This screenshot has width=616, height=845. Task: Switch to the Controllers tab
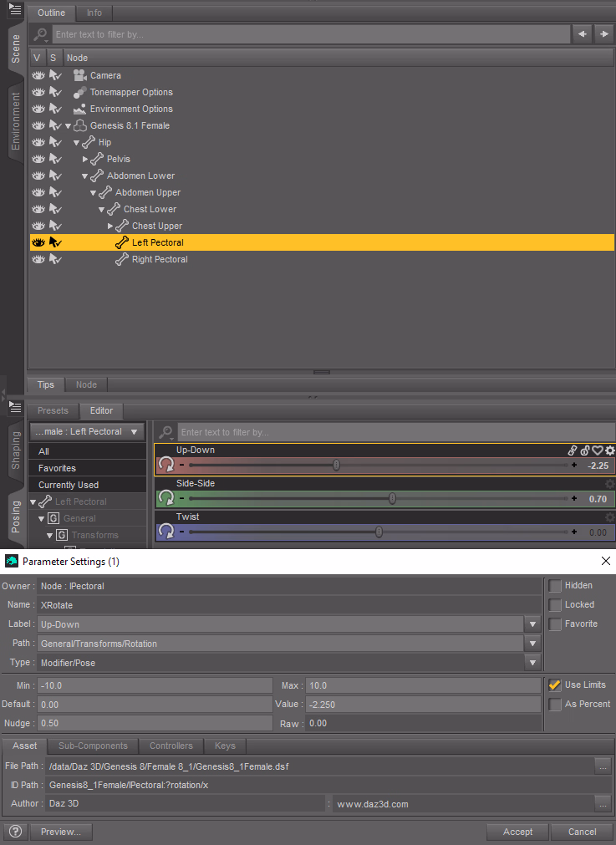coord(171,746)
